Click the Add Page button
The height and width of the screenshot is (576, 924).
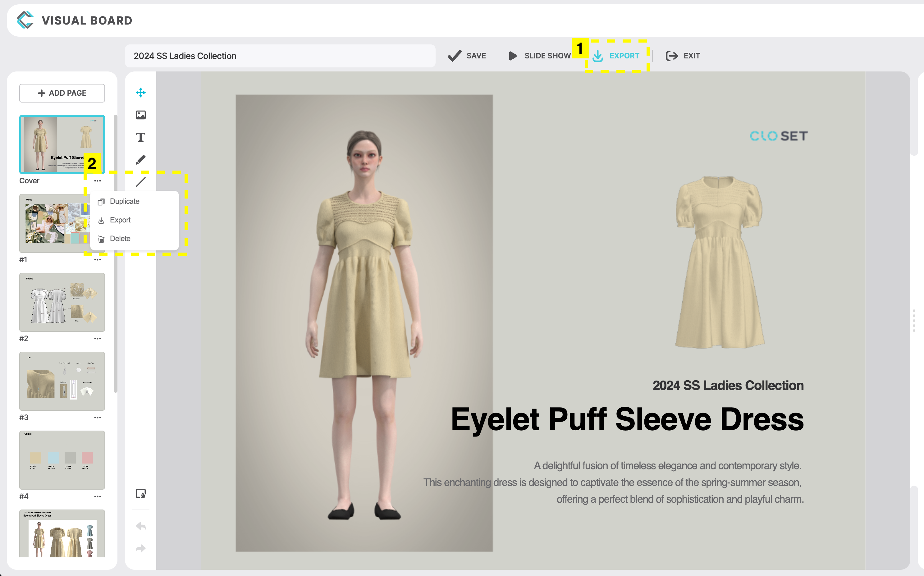(x=62, y=93)
